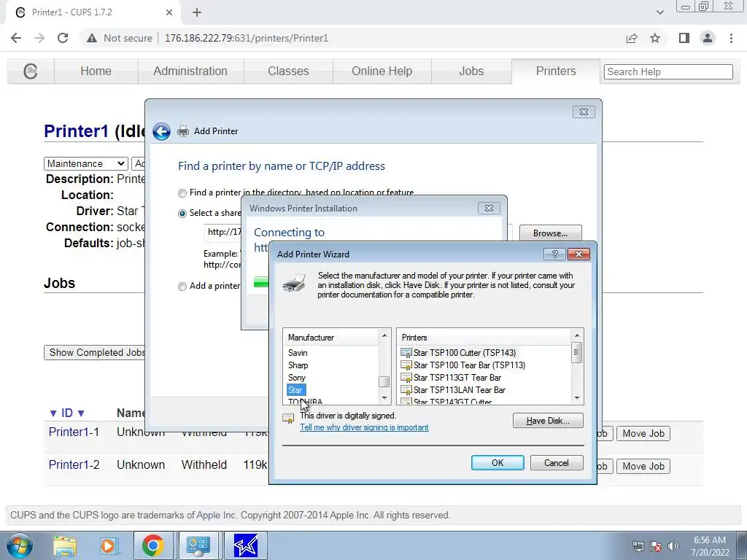
Task: Close the Printer1 - CUPS browser tab
Action: coord(169,12)
